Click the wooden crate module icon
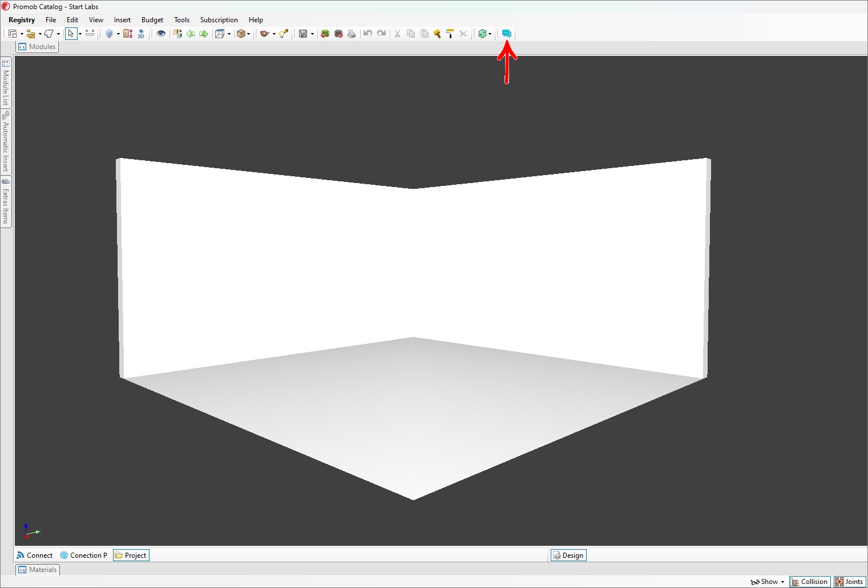Image resolution: width=868 pixels, height=588 pixels. pyautogui.click(x=241, y=34)
